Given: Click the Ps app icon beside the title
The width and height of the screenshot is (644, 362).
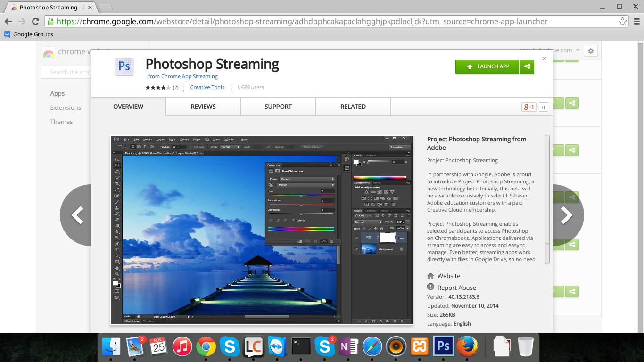Looking at the screenshot, I should (x=124, y=67).
